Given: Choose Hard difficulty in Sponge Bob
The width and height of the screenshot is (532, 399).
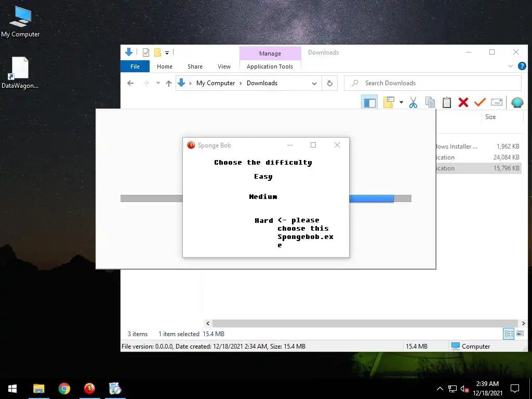Looking at the screenshot, I should (263, 220).
